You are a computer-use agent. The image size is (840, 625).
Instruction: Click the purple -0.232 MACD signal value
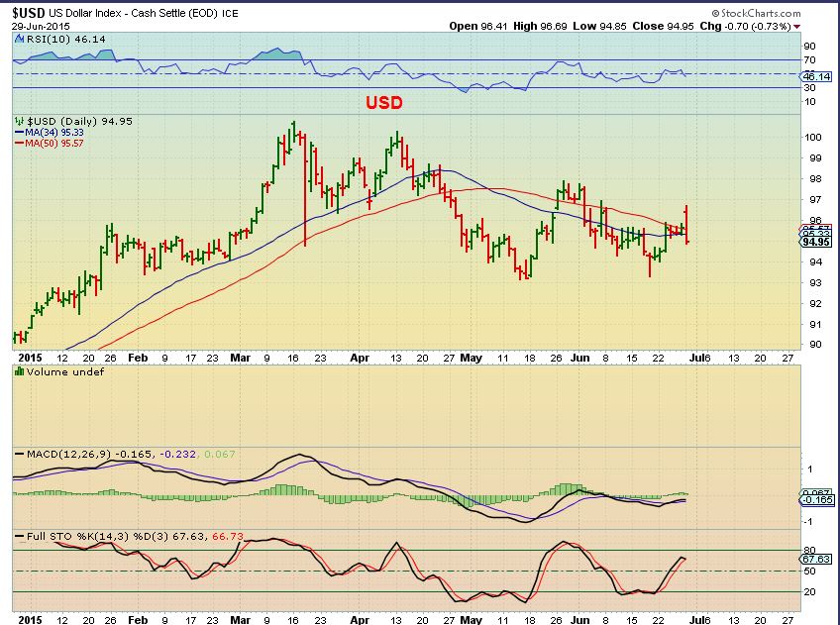(x=178, y=455)
